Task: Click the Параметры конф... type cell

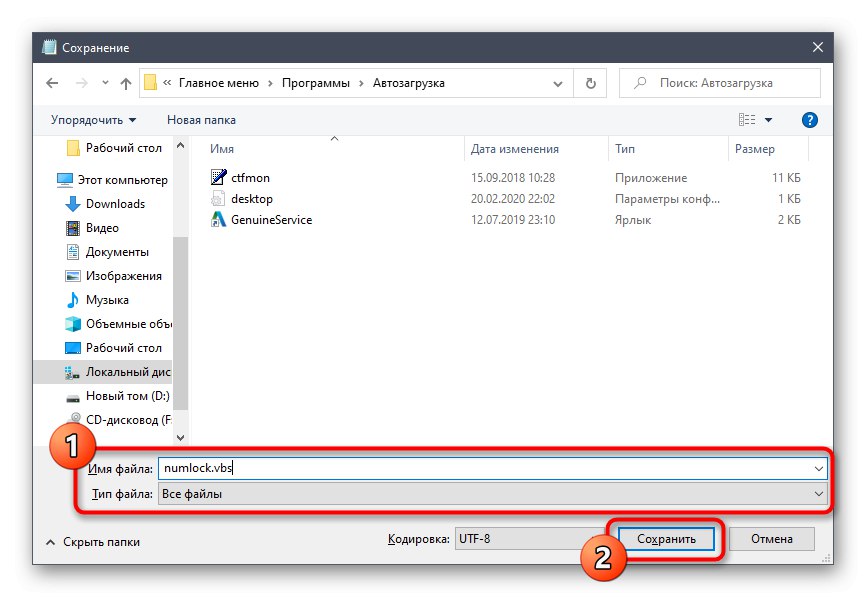Action: (667, 199)
